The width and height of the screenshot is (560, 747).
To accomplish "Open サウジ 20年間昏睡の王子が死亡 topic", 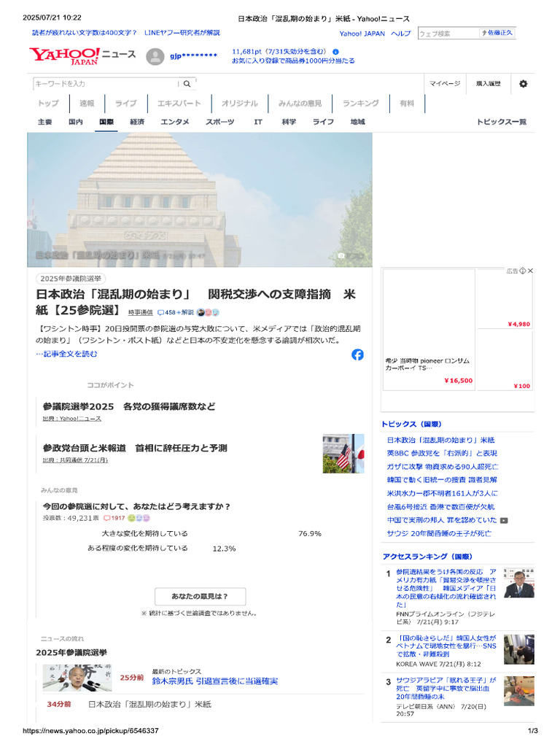I will (x=439, y=533).
